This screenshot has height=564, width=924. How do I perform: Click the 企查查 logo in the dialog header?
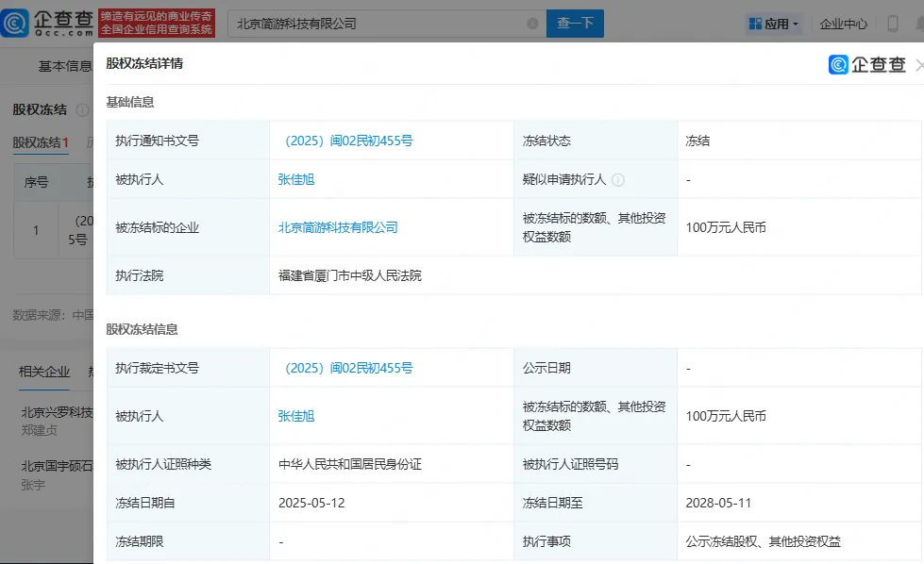click(x=867, y=64)
